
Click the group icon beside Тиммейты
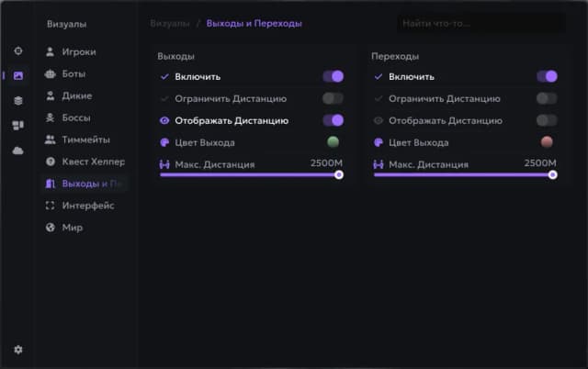pos(50,140)
